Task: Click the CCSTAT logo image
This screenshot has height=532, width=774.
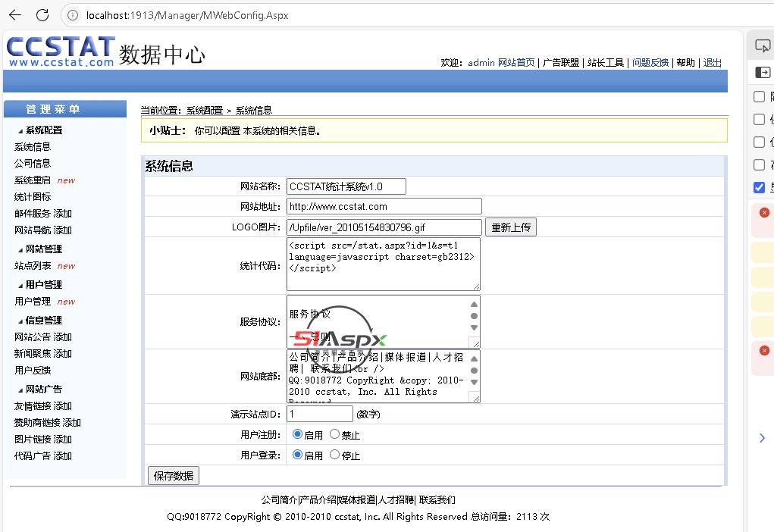Action: point(61,52)
